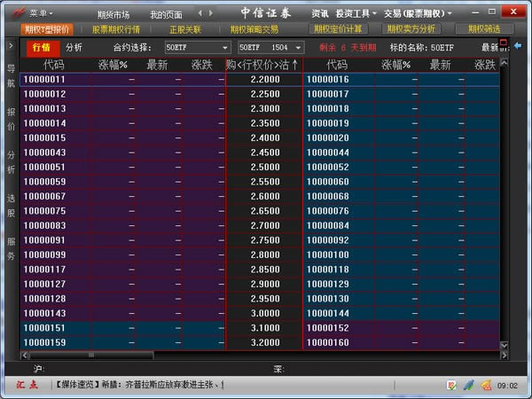This screenshot has height=399, width=532.
Task: Click the network icon beside the clock
Action: point(485,385)
